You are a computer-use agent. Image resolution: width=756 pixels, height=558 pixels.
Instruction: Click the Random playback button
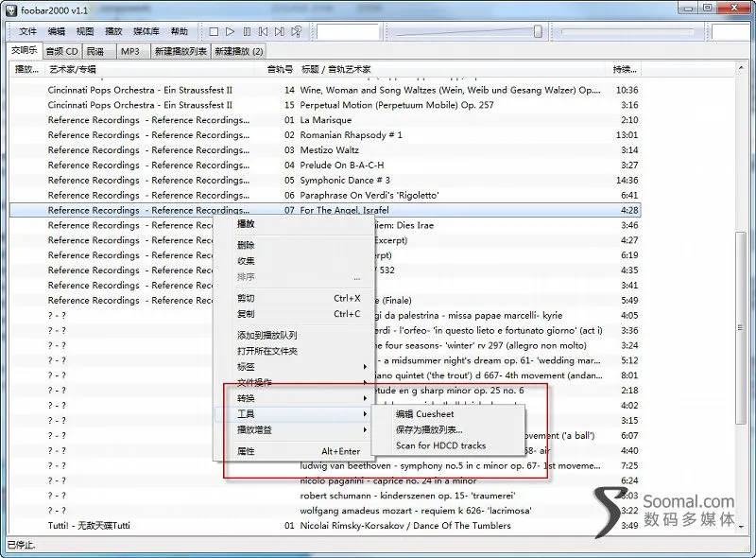pyautogui.click(x=296, y=32)
